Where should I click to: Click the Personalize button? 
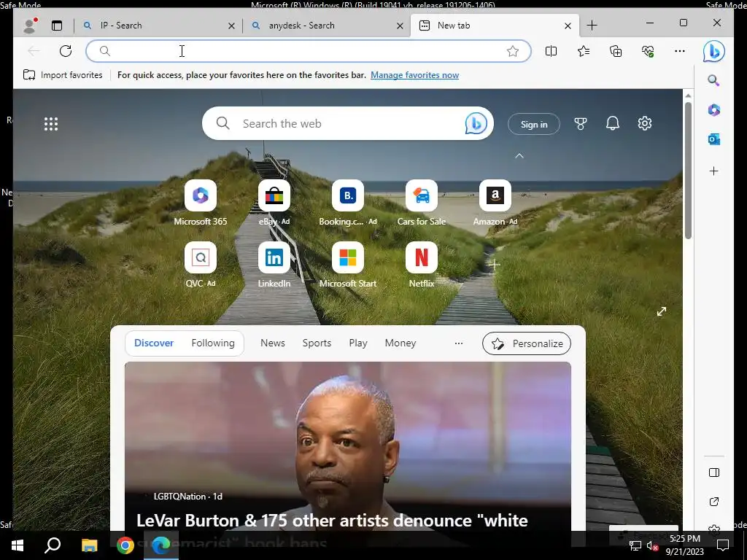click(527, 343)
